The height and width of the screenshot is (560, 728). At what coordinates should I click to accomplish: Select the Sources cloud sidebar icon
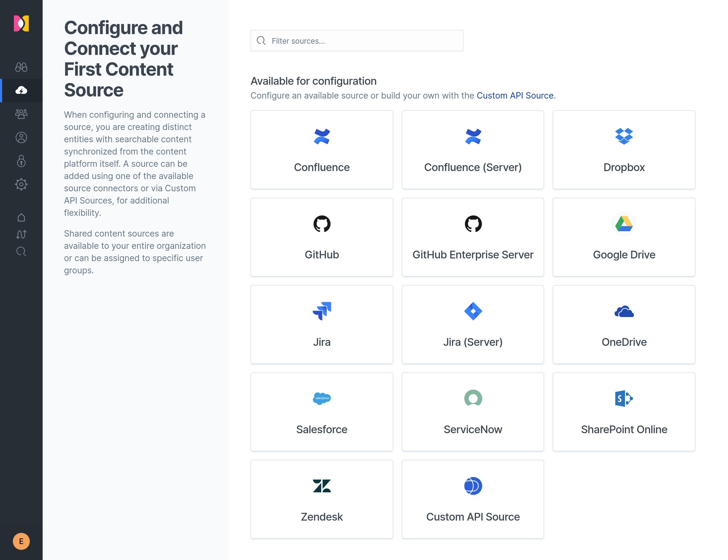pos(21,90)
